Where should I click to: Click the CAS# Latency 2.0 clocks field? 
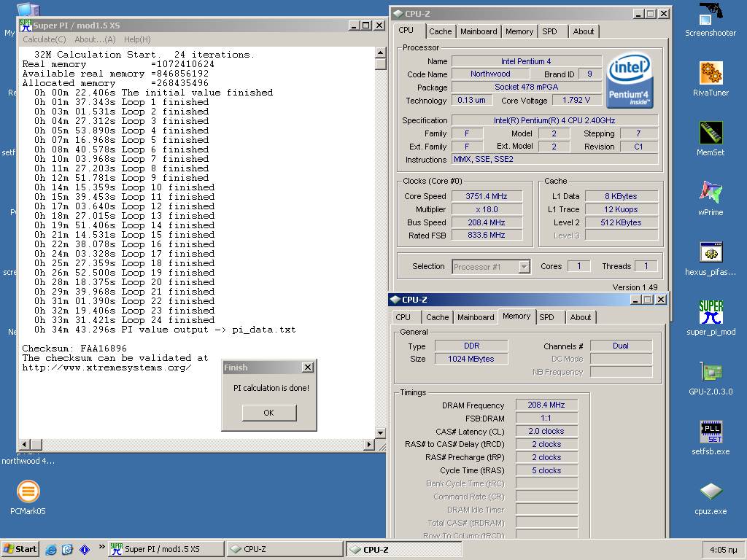(x=546, y=431)
